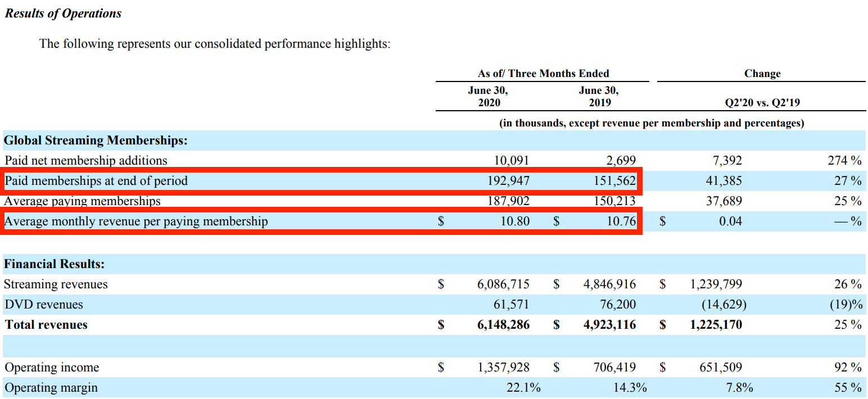Select the 'Financial Results:' section heading
This screenshot has width=868, height=399.
point(55,264)
